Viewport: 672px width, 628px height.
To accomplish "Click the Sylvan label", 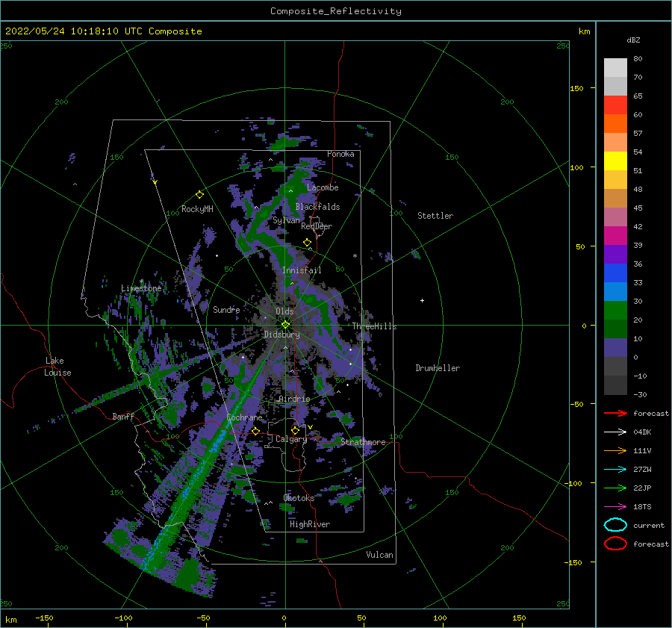I will [286, 220].
